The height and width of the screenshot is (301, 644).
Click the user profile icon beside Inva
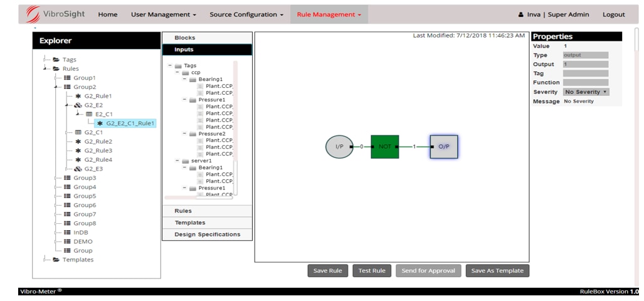pyautogui.click(x=520, y=14)
